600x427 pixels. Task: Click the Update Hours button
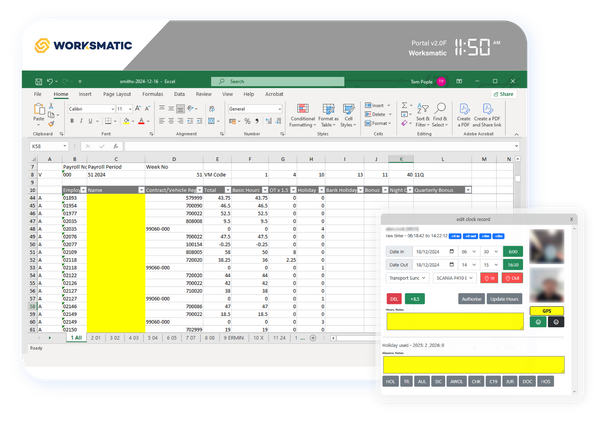point(504,299)
